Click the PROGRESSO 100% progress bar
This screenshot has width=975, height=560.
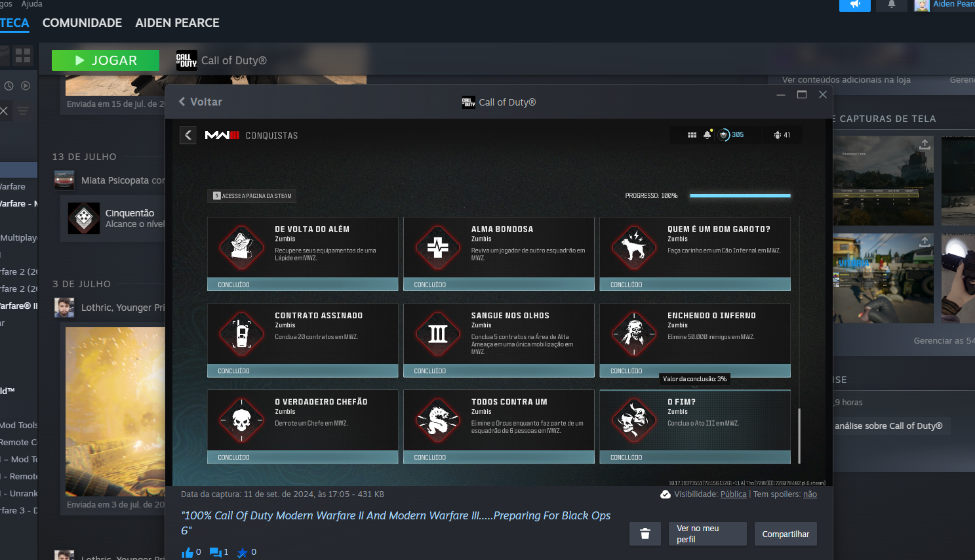[x=740, y=195]
